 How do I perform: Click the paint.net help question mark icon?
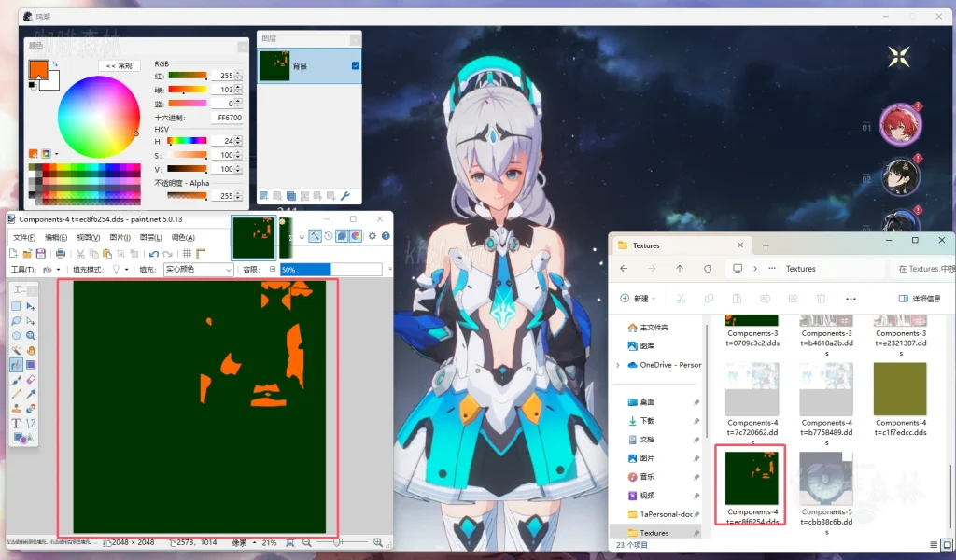[386, 235]
